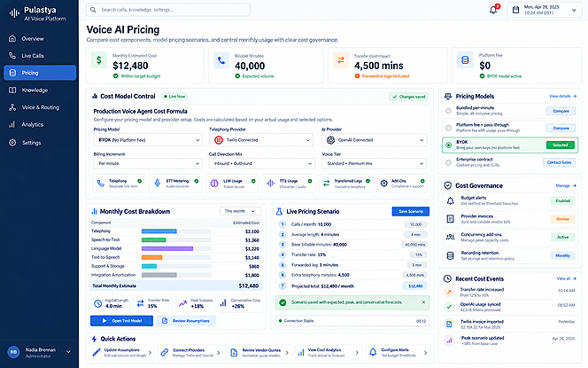Click the Avg Call Length clock icon
588x368 pixels.
(x=98, y=303)
